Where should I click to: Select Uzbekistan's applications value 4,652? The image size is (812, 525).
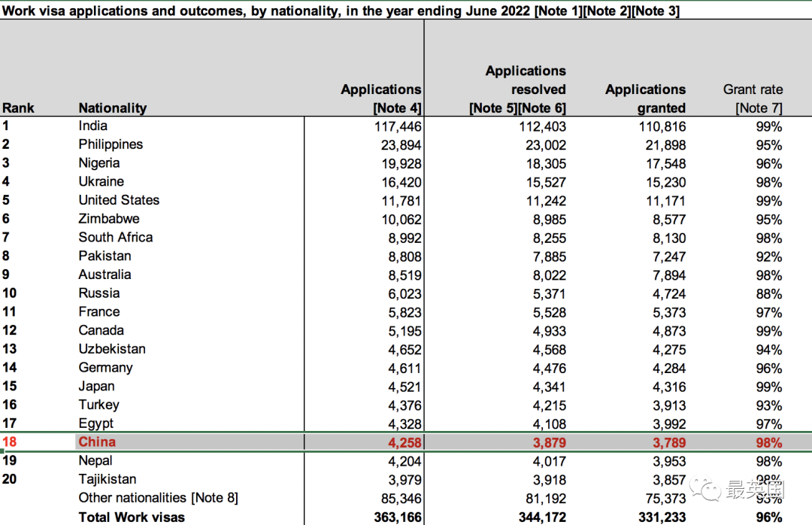click(x=405, y=351)
